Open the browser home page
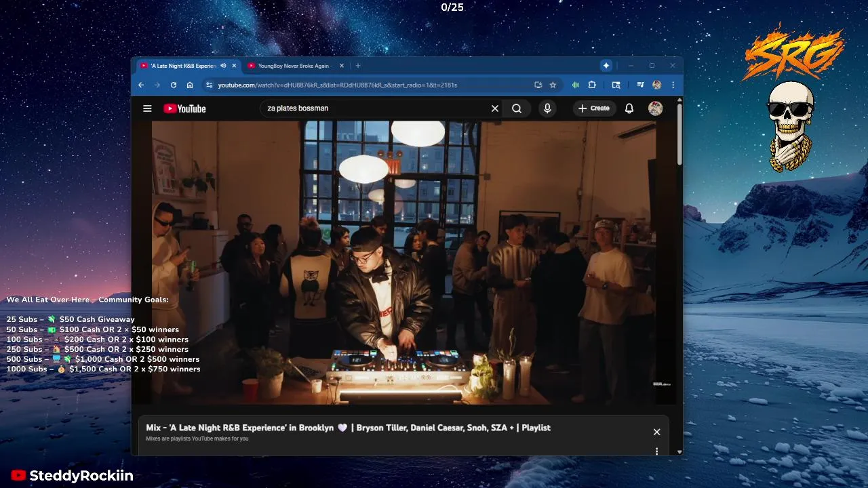This screenshot has width=868, height=488. click(190, 85)
